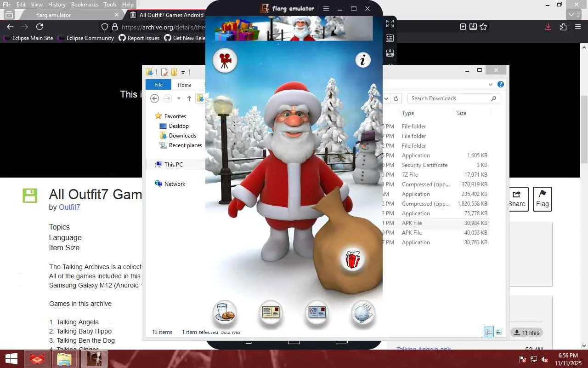Select Recent places in the navigation pane
This screenshot has height=368, width=588.
tap(181, 145)
